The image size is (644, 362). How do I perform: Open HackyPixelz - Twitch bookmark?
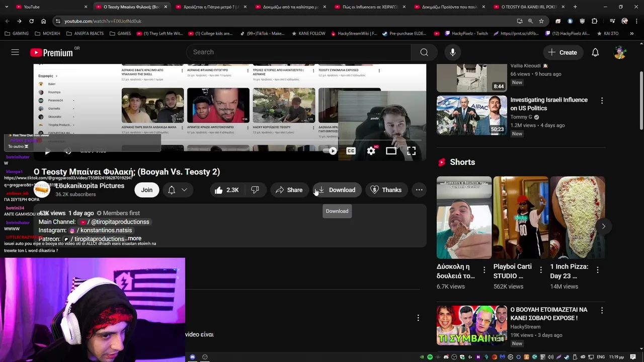click(466, 34)
